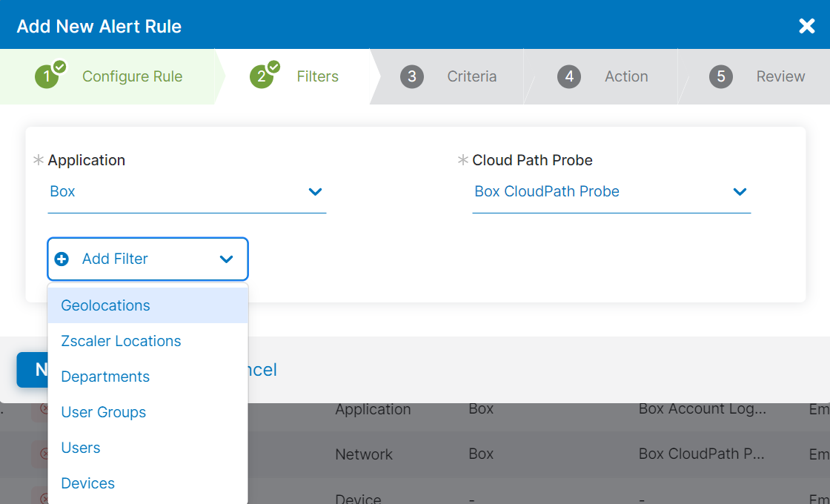Viewport: 830px width, 504px height.
Task: Open the Action step 4
Action: coord(625,76)
